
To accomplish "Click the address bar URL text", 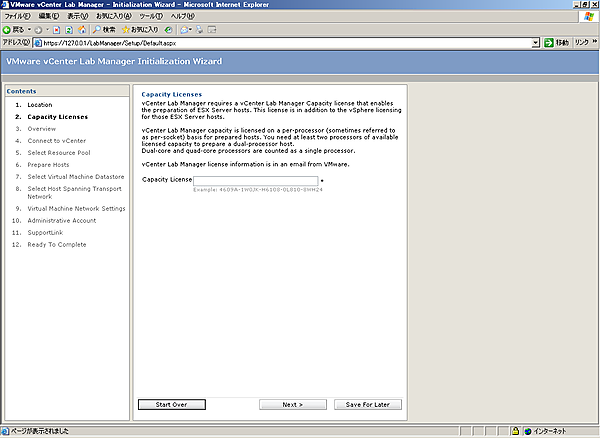I will [x=109, y=43].
